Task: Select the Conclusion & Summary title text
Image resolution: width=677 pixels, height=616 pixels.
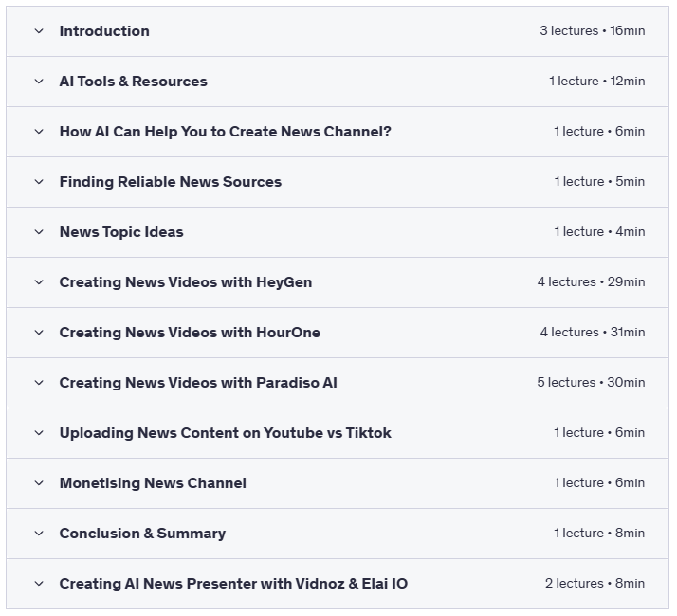Action: tap(142, 534)
